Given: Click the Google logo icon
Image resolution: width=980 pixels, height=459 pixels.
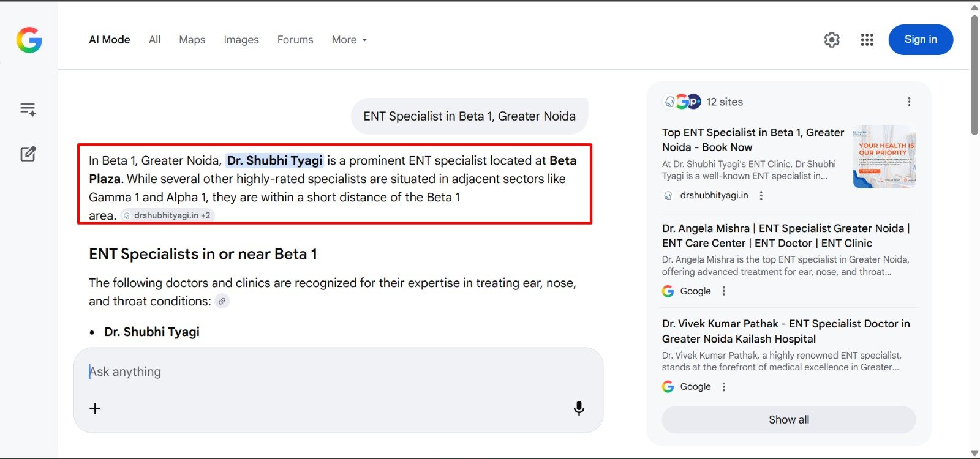Looking at the screenshot, I should coord(29,40).
